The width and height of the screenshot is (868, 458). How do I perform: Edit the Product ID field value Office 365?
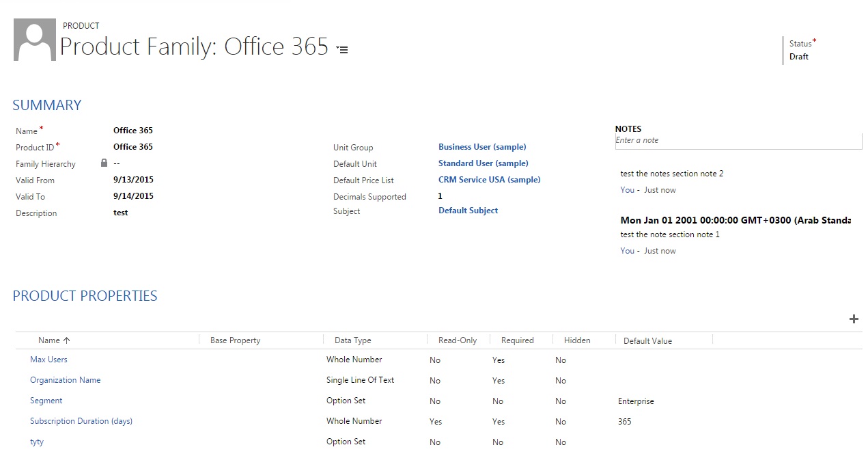click(x=133, y=147)
